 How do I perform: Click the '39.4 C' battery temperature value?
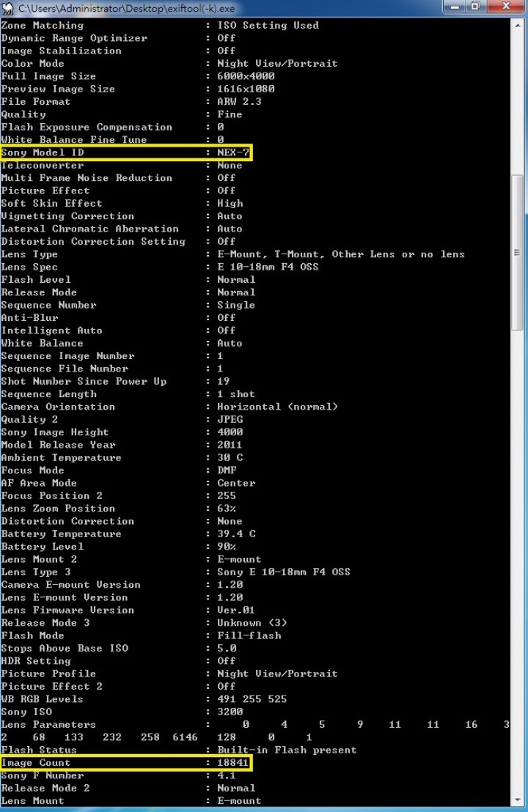[x=236, y=534]
